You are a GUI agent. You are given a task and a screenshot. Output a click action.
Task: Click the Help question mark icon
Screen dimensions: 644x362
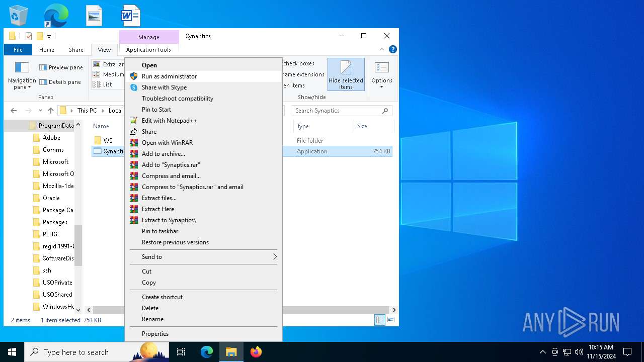click(x=393, y=49)
